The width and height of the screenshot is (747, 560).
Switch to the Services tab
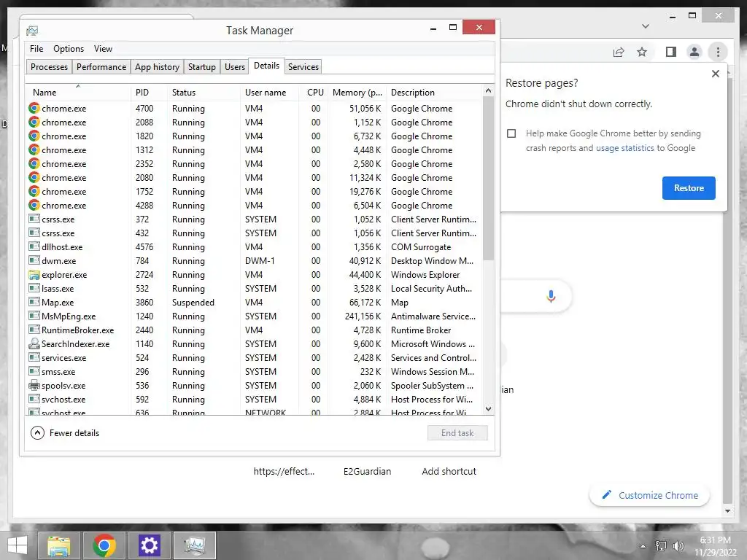pos(303,66)
